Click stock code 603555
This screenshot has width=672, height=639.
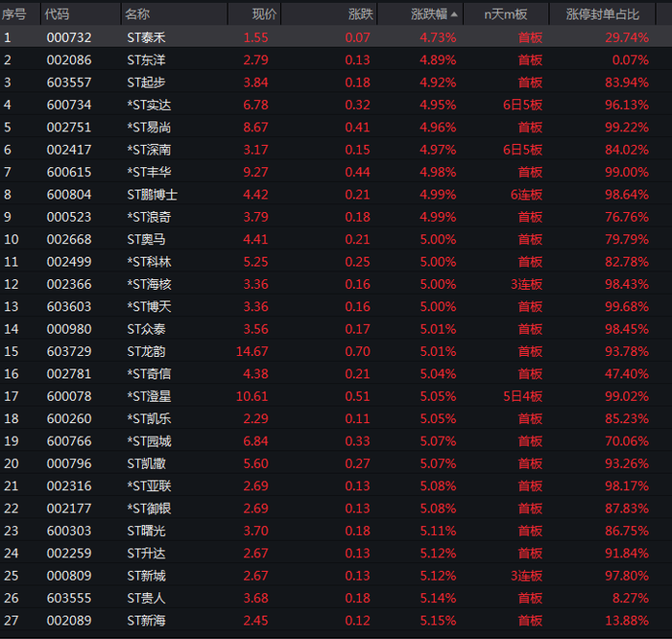point(69,599)
